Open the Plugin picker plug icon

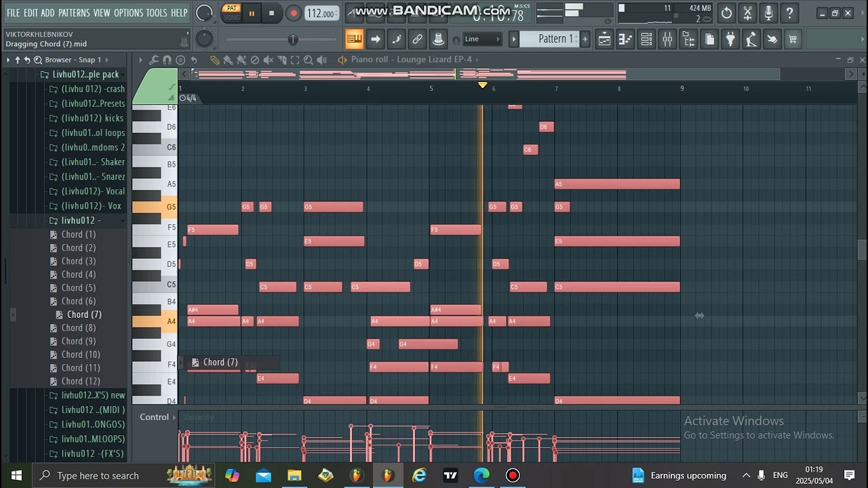coord(730,39)
